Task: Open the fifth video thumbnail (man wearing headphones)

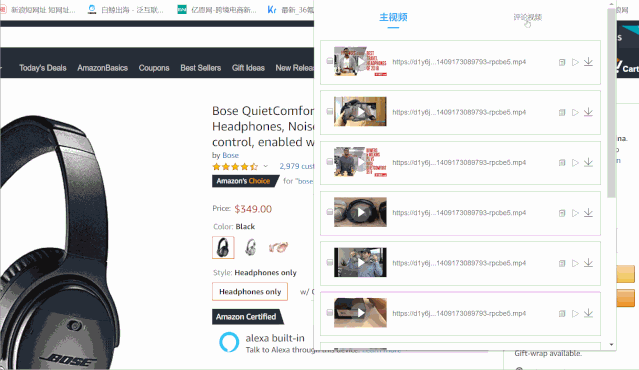Action: tap(360, 262)
